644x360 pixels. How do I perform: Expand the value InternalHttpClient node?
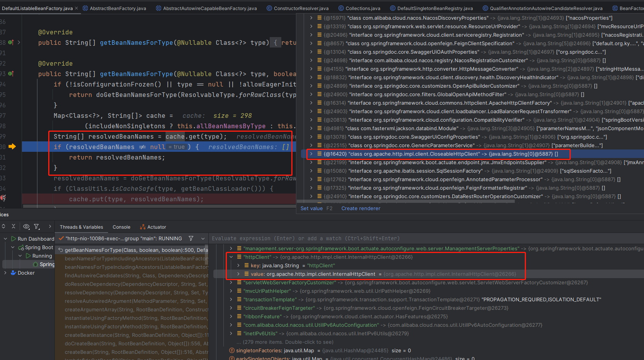(238, 274)
